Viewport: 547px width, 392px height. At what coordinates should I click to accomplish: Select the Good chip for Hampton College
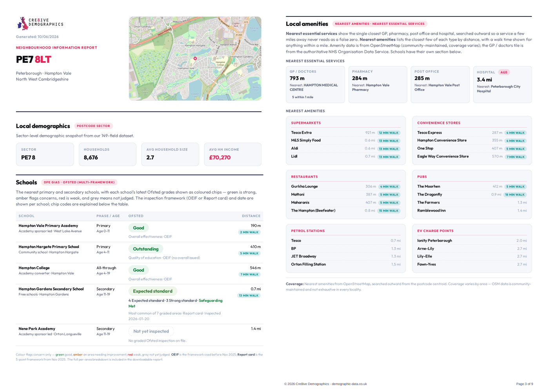[x=138, y=270]
